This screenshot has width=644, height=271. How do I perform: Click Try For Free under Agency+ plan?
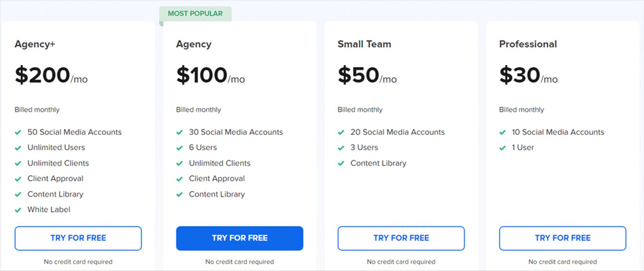coord(78,238)
